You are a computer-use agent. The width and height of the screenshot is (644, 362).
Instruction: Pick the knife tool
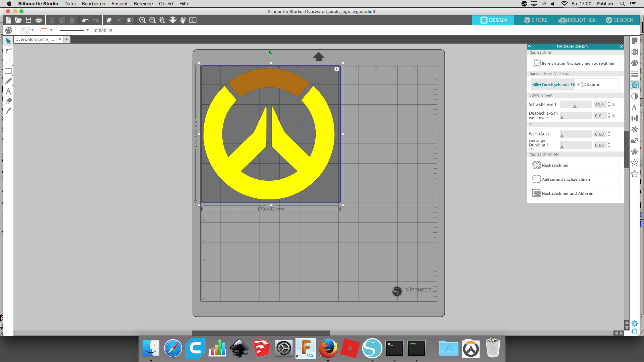(x=8, y=111)
